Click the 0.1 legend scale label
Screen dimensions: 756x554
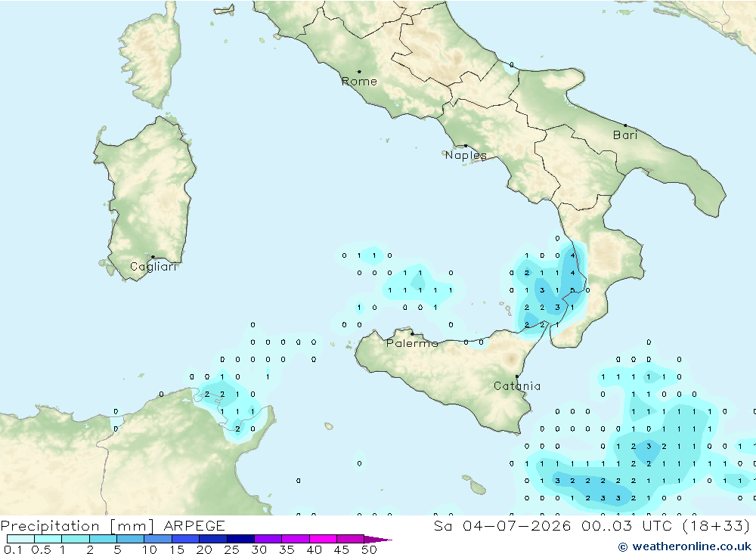tap(13, 549)
